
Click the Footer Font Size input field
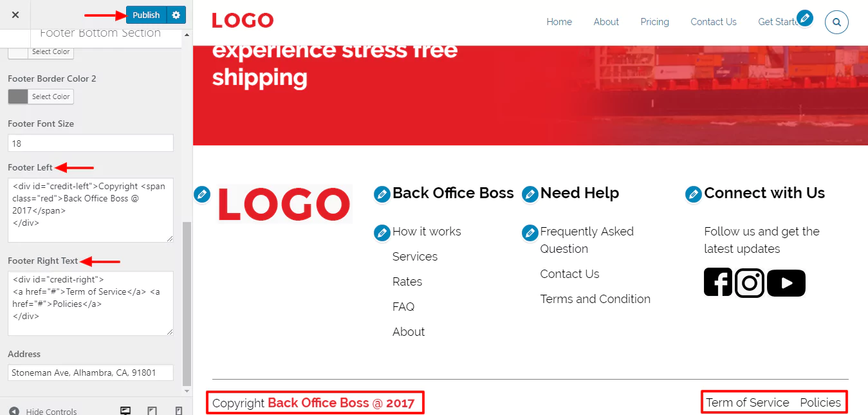[x=91, y=143]
